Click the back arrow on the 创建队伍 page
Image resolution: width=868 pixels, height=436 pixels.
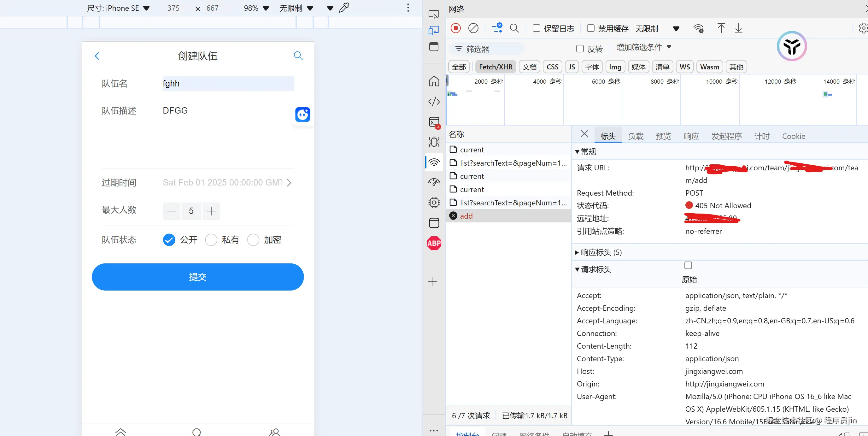click(97, 56)
